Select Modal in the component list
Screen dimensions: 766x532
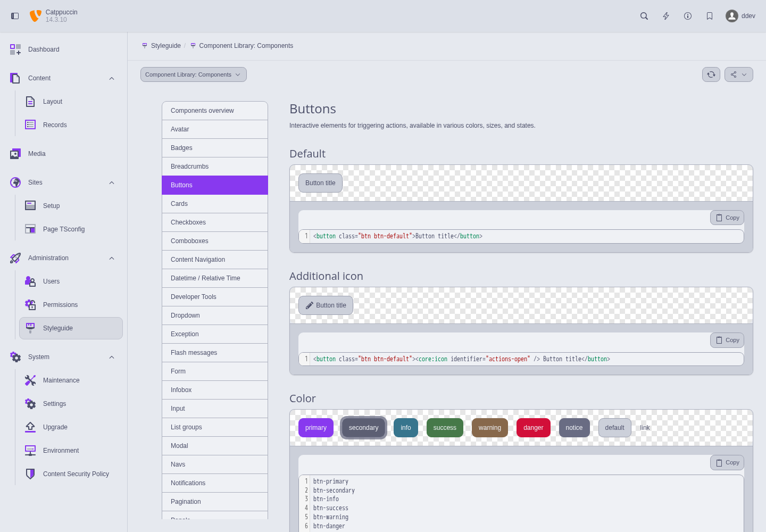[215, 446]
